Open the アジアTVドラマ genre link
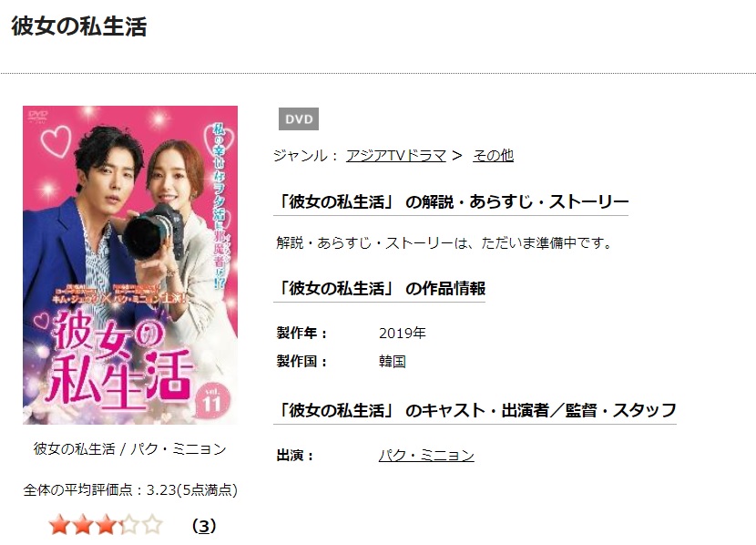Viewport: 756px width, 545px height. [x=396, y=156]
